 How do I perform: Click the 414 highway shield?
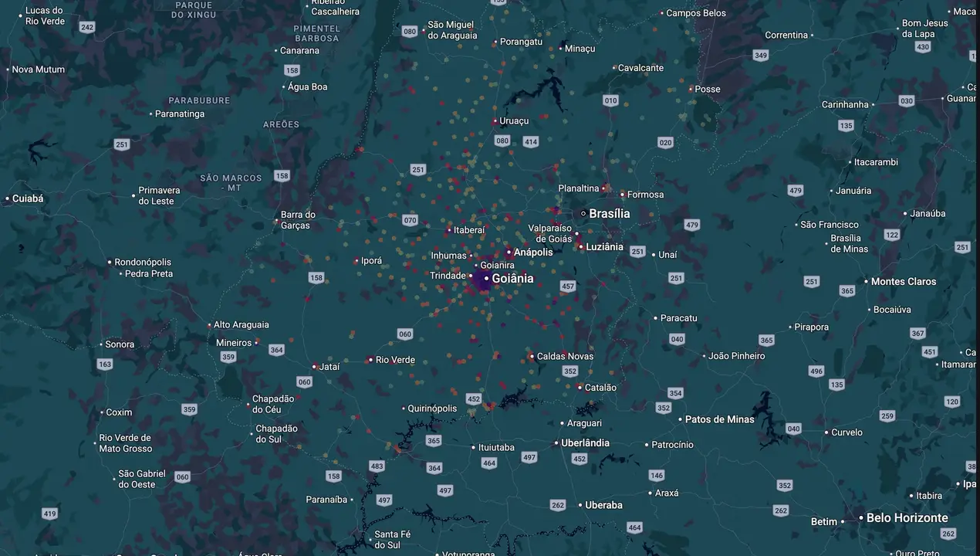pos(530,142)
